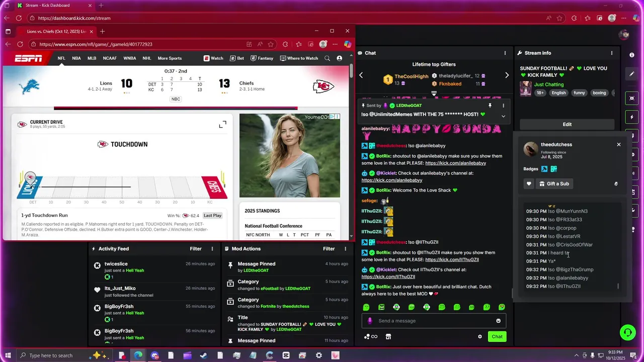Screen dimensions: 644x362
Task: Click Gift a Sub button
Action: [x=554, y=184]
